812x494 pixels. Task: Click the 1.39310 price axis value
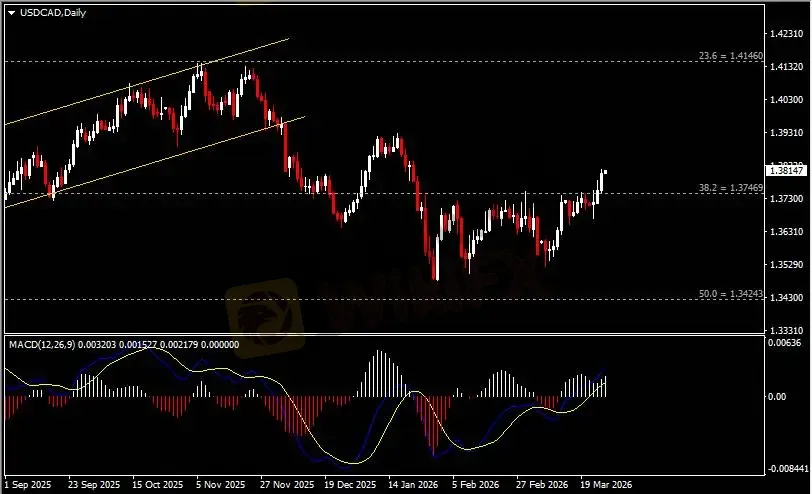786,133
